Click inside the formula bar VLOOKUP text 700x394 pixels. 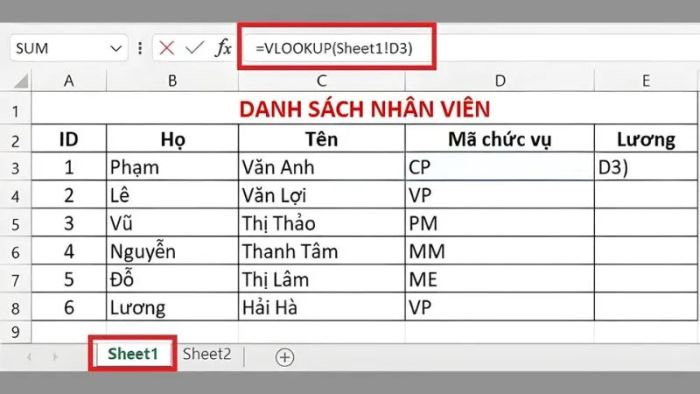[x=334, y=48]
